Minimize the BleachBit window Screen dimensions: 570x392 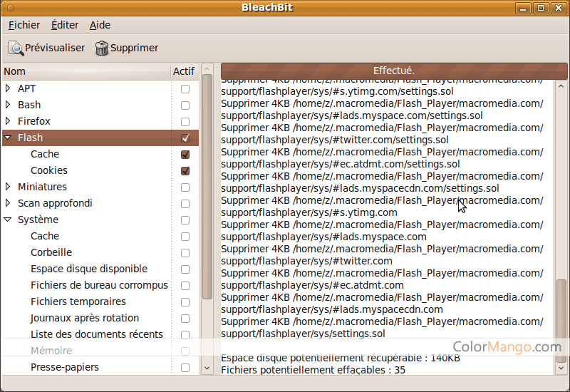[x=524, y=8]
